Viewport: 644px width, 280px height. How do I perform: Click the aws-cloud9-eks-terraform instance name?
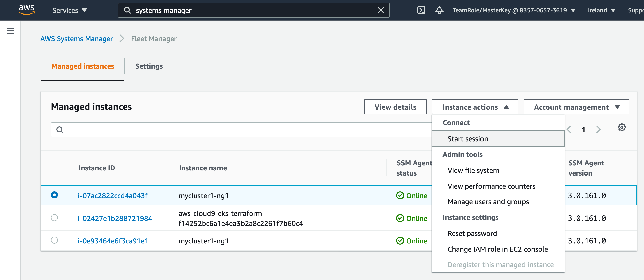coord(241,218)
